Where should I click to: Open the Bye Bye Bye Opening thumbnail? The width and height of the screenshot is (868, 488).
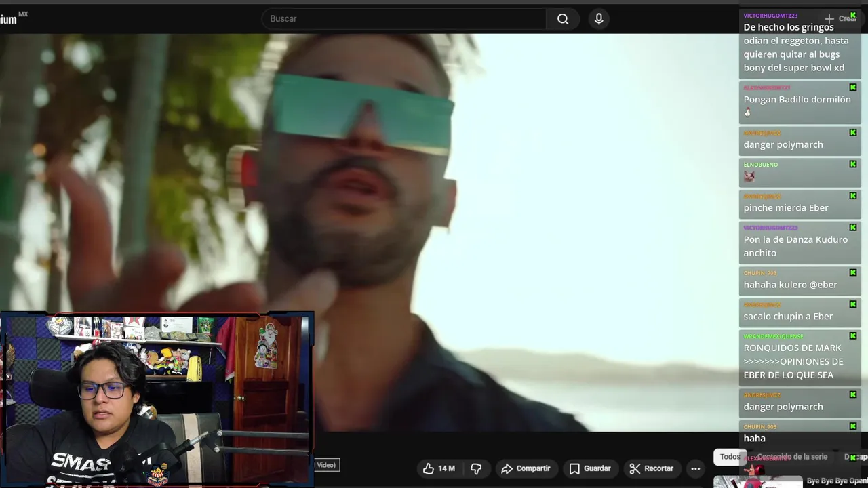coord(757,482)
